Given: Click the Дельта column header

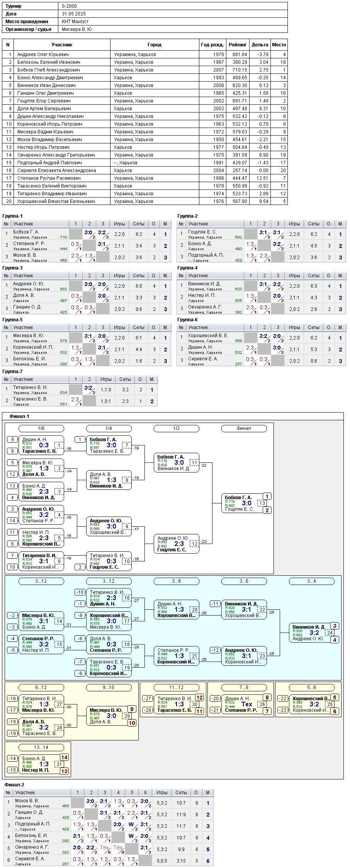Looking at the screenshot, I should coord(260,45).
